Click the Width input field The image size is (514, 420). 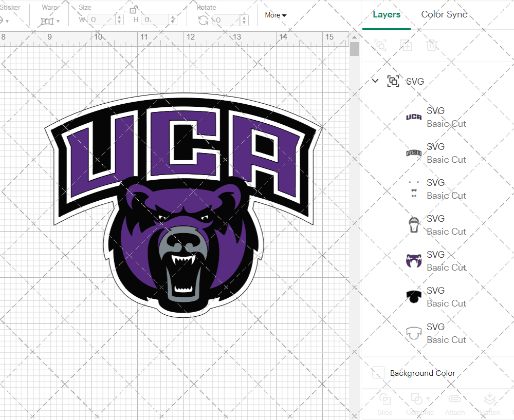point(101,20)
